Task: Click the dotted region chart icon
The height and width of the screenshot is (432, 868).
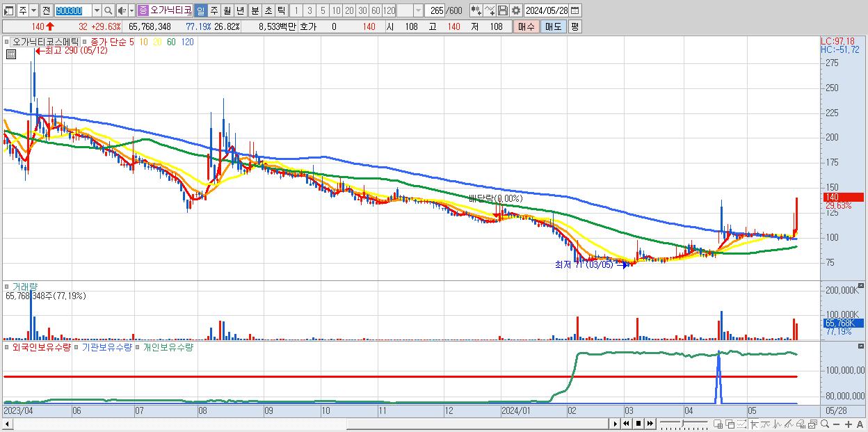Action: (741, 424)
